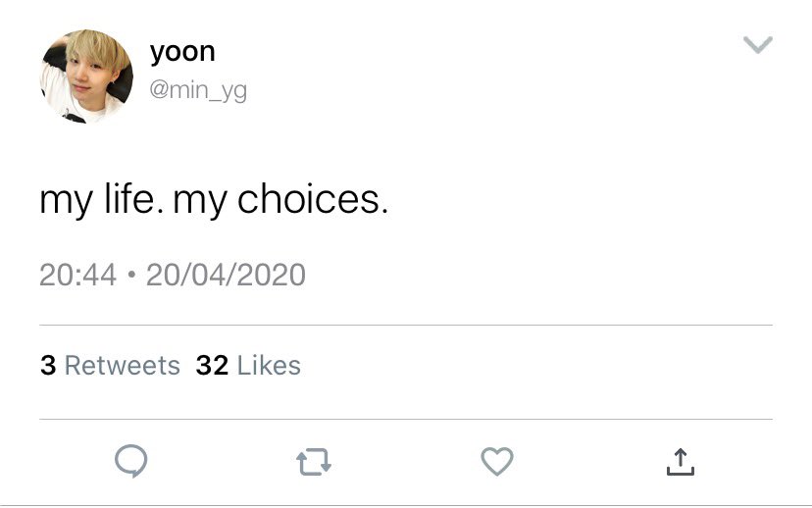Click the bold number 32
Image resolution: width=812 pixels, height=508 pixels.
(x=213, y=365)
